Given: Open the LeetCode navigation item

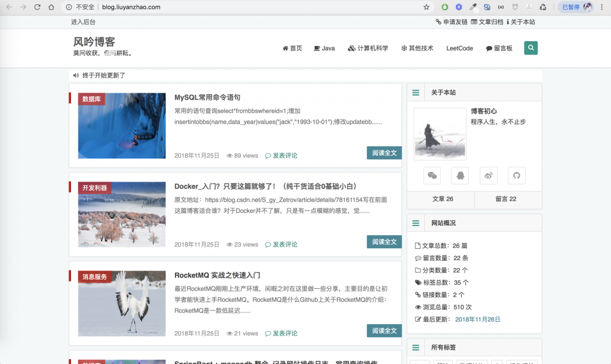Looking at the screenshot, I should coord(459,48).
